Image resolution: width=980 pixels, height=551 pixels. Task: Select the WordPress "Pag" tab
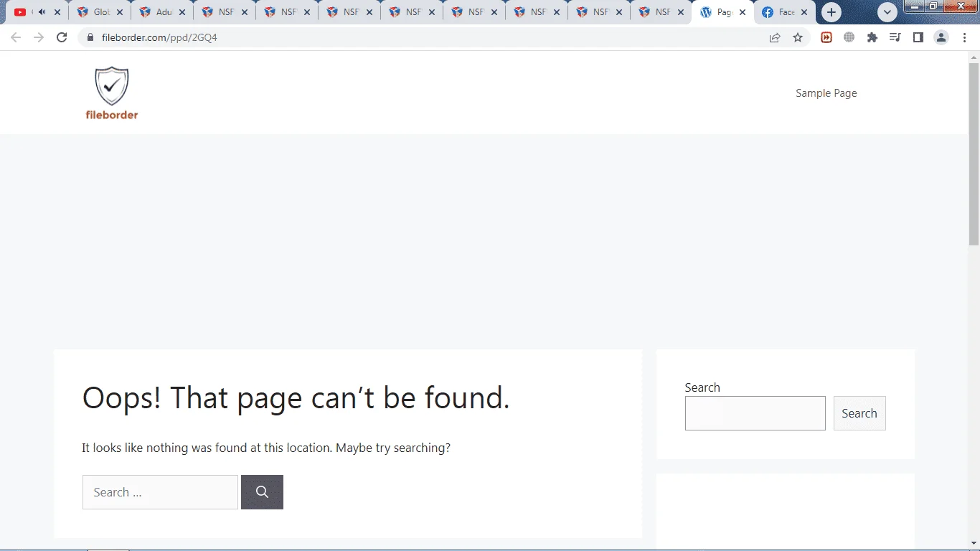[723, 12]
